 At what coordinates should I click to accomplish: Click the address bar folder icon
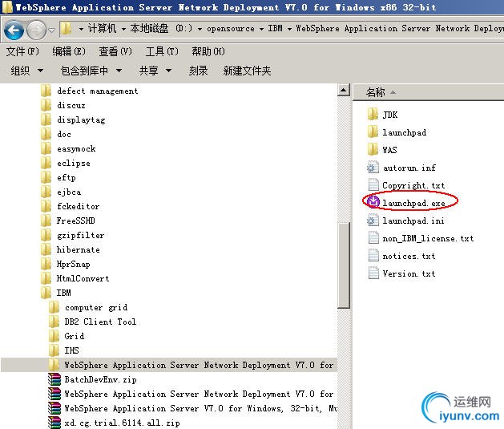click(67, 29)
